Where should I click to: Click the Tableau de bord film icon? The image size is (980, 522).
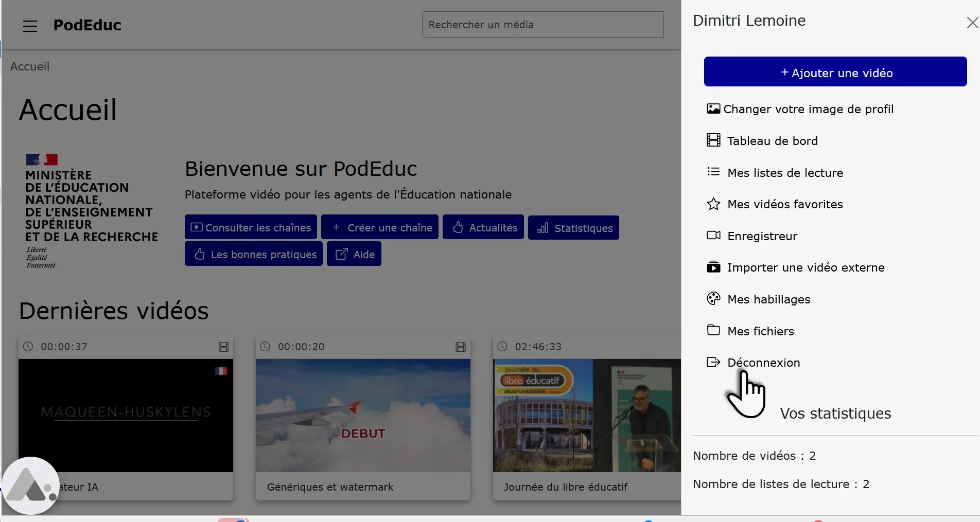point(713,140)
